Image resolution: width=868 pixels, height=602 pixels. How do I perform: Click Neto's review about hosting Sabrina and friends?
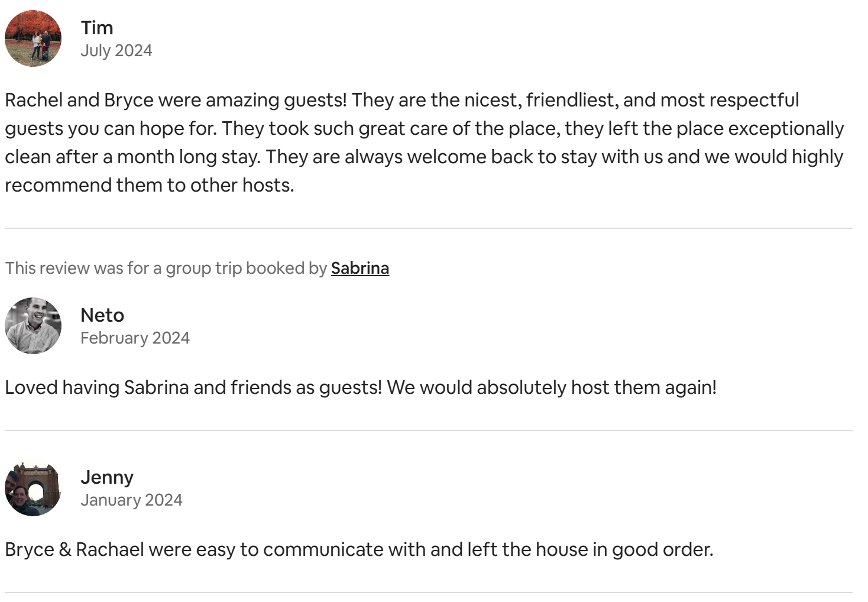click(361, 388)
